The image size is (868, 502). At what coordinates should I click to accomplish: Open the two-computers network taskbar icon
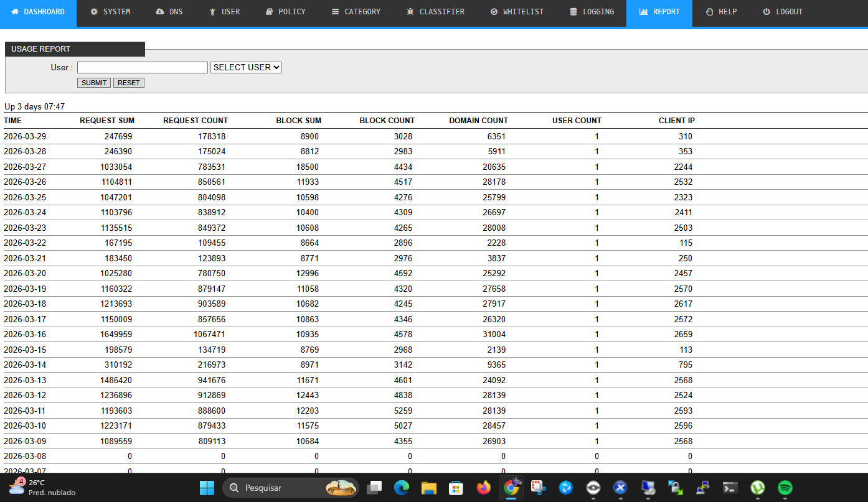point(702,488)
